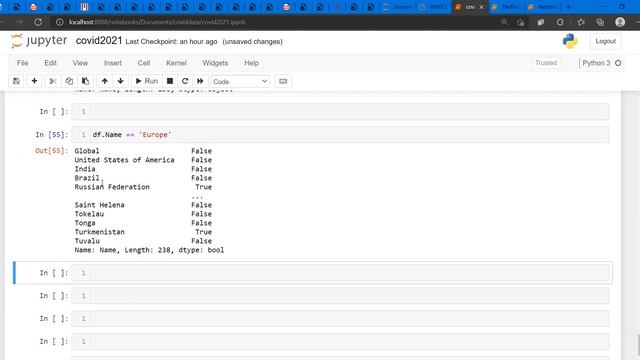Open the Kernel menu
The width and height of the screenshot is (640, 360).
click(176, 63)
